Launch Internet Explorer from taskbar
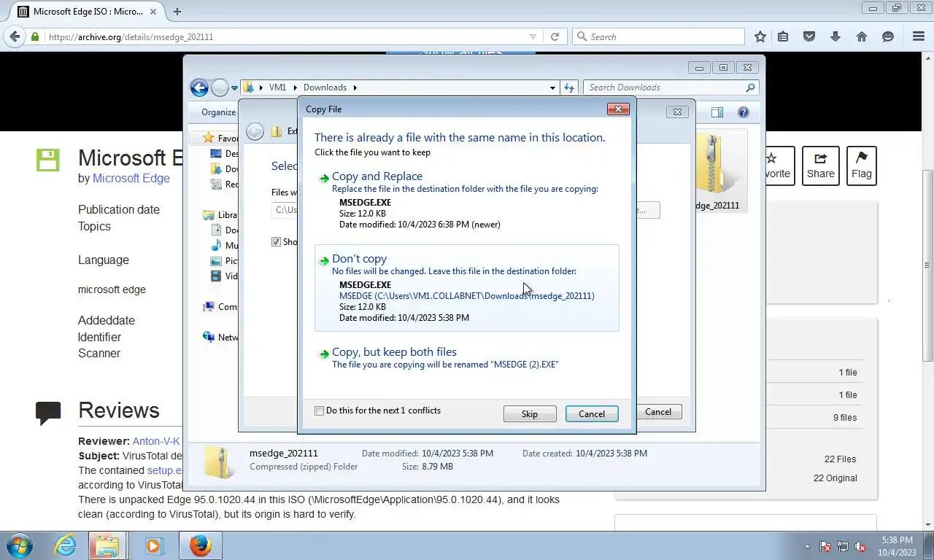 (66, 545)
